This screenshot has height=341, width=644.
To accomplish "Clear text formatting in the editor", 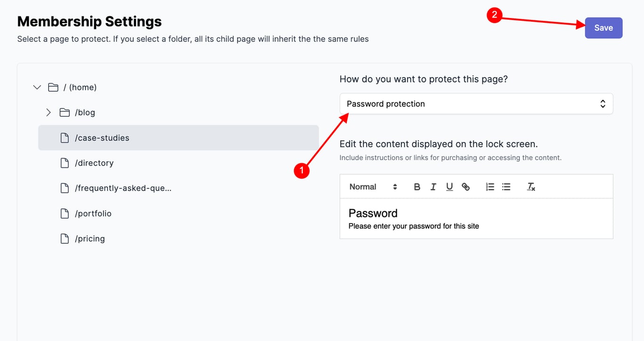I will (531, 187).
